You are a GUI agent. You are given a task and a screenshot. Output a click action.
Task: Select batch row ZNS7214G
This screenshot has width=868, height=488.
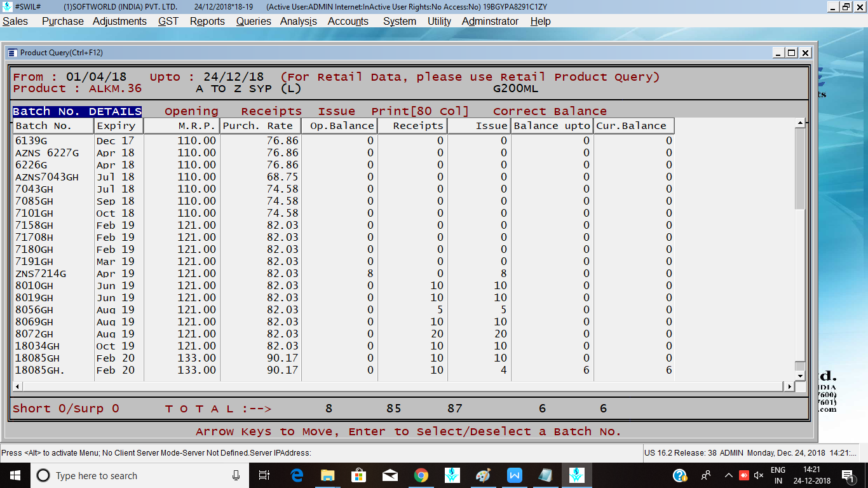click(343, 273)
